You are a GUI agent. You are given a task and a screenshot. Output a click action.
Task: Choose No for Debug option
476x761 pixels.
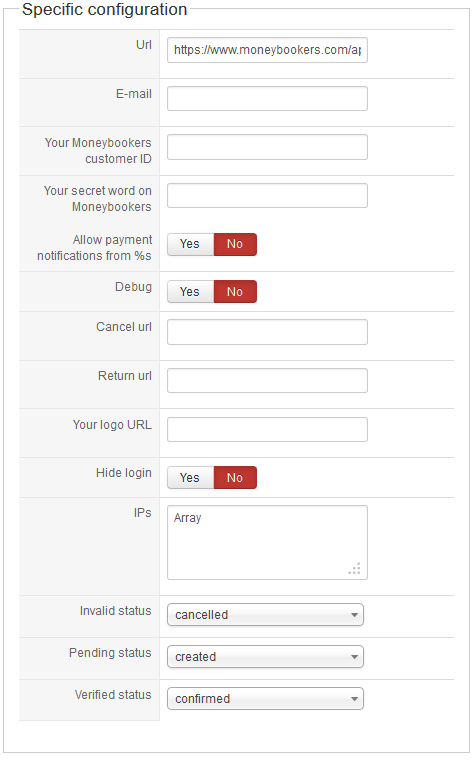[235, 292]
